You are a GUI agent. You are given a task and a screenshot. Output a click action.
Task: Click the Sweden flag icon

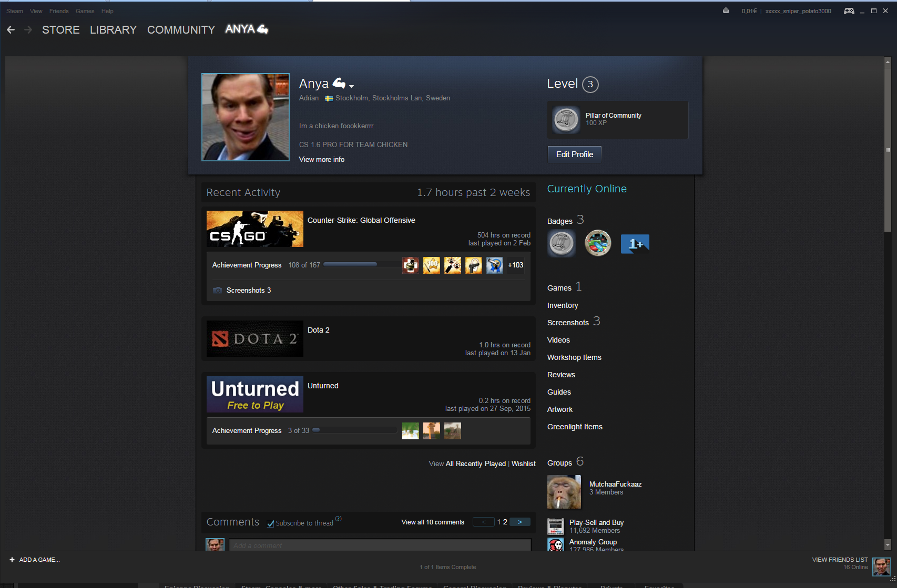[329, 98]
